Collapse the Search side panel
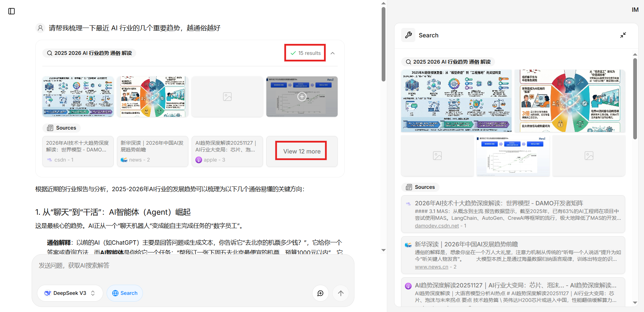Viewport: 644px width, 312px height. [x=623, y=35]
